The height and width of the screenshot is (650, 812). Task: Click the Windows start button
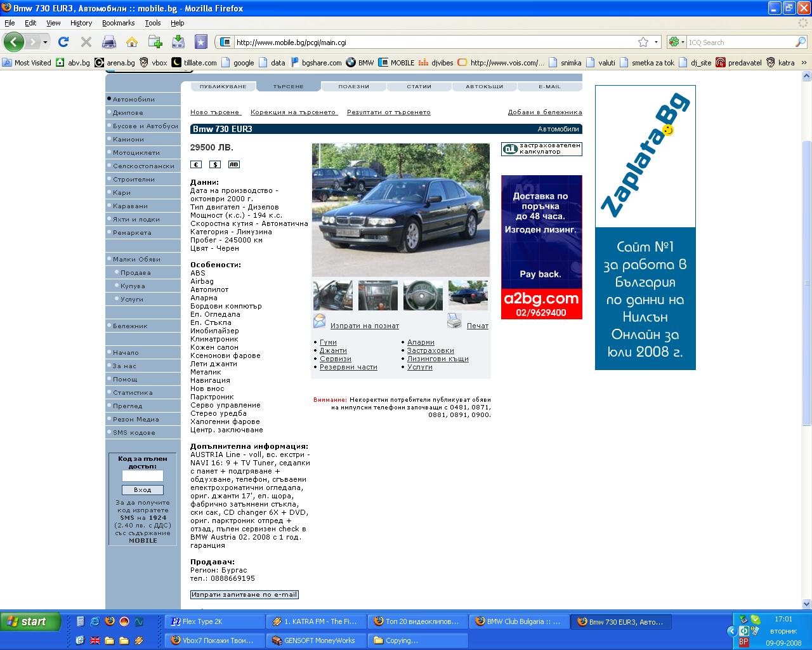[30, 621]
